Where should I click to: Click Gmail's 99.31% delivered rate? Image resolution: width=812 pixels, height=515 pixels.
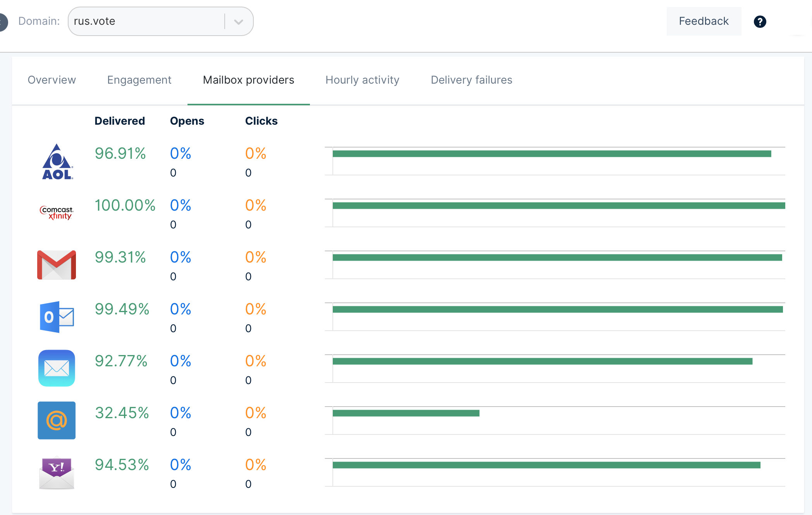pyautogui.click(x=120, y=257)
